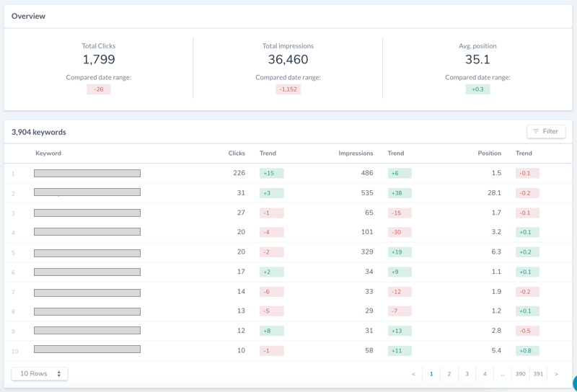Click the -4 clicks trend badge
This screenshot has width=577, height=392.
coord(272,232)
